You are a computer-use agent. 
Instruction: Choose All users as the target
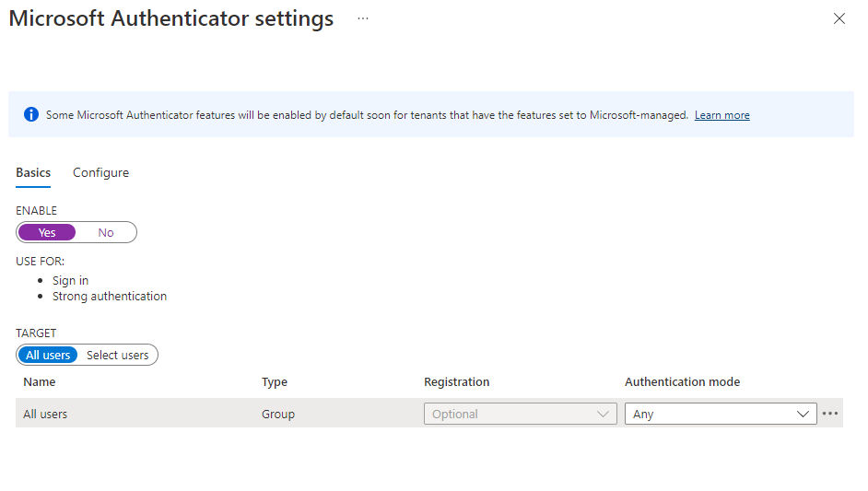click(48, 355)
